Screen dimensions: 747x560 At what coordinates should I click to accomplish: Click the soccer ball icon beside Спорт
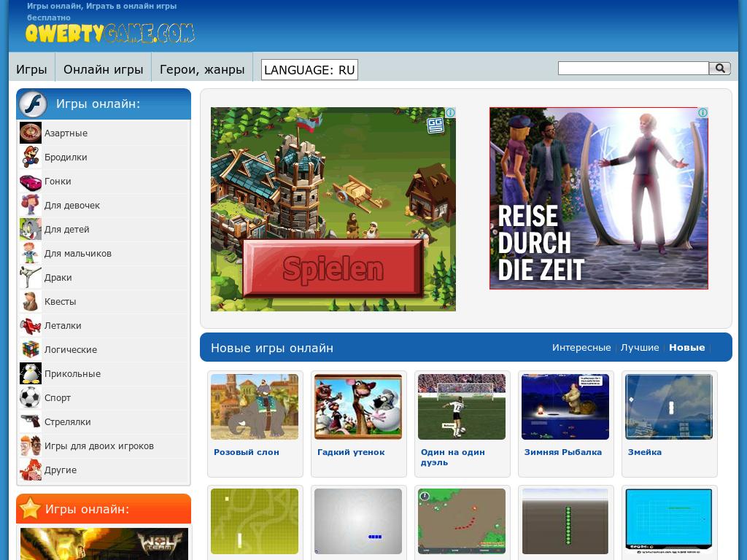click(x=31, y=397)
